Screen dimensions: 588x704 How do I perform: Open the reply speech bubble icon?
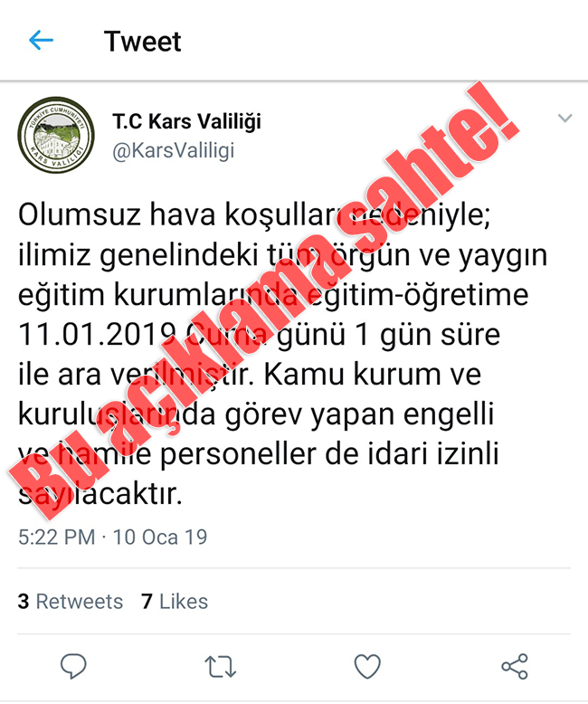[x=73, y=665]
